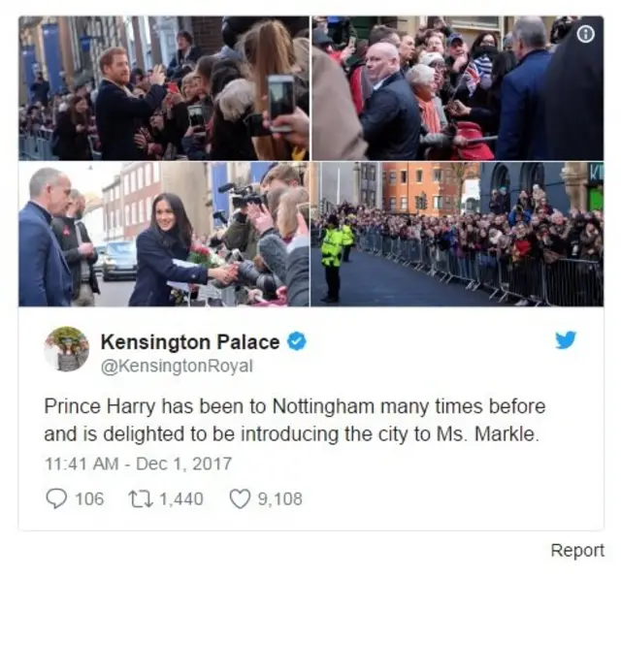Screen dimensions: 621x672
Task: Click the blue verified badge
Action: pyautogui.click(x=296, y=341)
